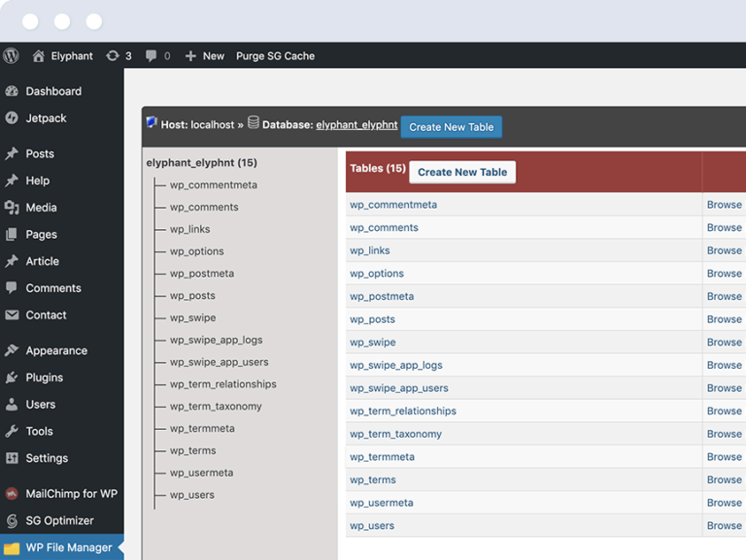The image size is (746, 560).
Task: Select WP File Manager in the sidebar
Action: pos(62,547)
